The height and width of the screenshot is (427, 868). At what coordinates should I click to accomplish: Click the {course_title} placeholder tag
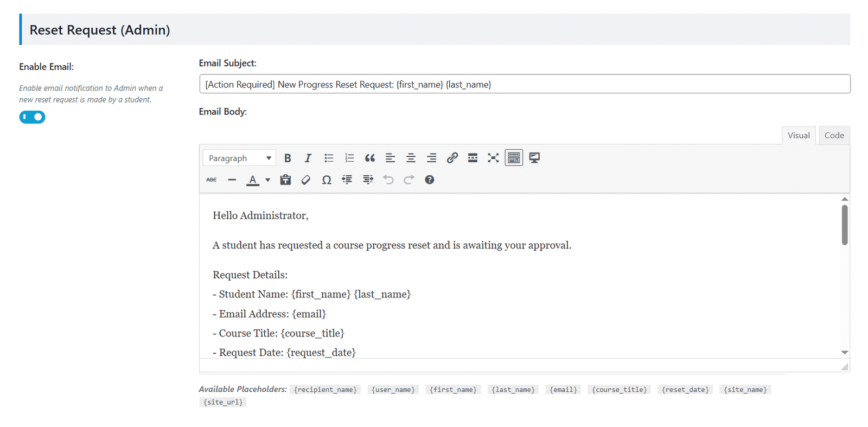[x=619, y=390]
